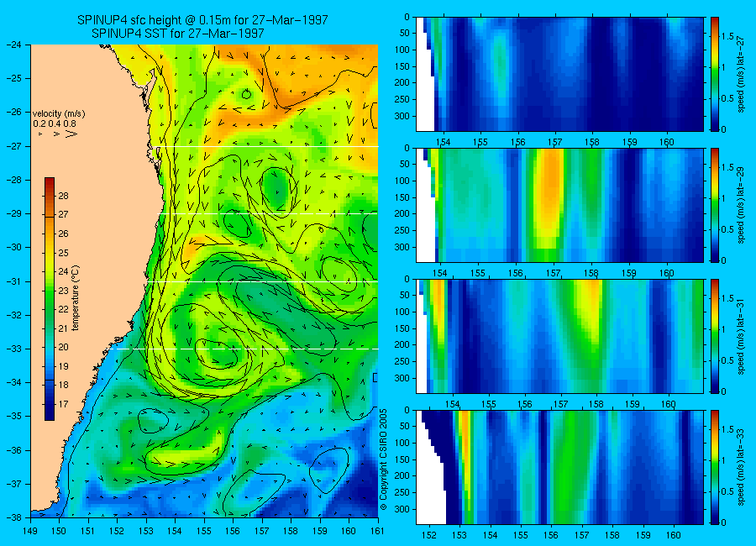This screenshot has width=756, height=546.
Task: Click the '17' tick on the temperature colorbar
Action: 63,404
